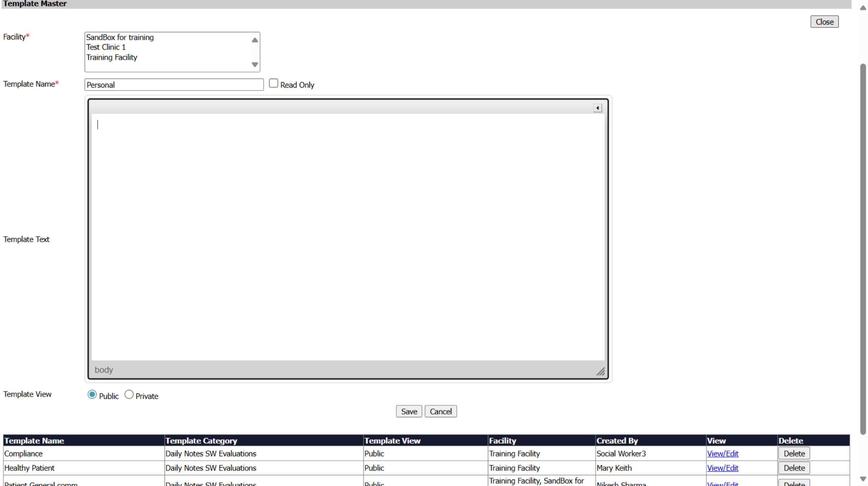
Task: Grab the editor resize handle at the bottom corner
Action: 600,372
